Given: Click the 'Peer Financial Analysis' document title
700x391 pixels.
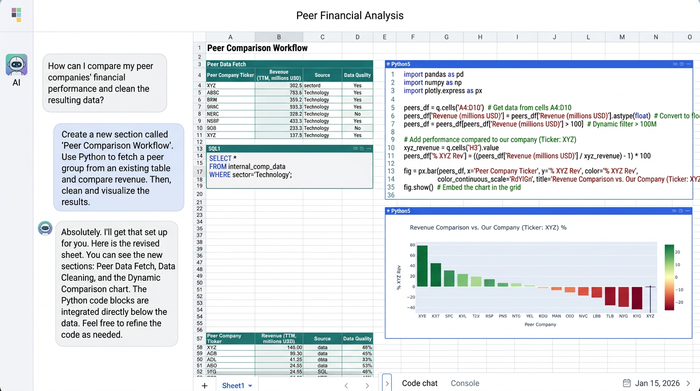Looking at the screenshot, I should pos(350,16).
